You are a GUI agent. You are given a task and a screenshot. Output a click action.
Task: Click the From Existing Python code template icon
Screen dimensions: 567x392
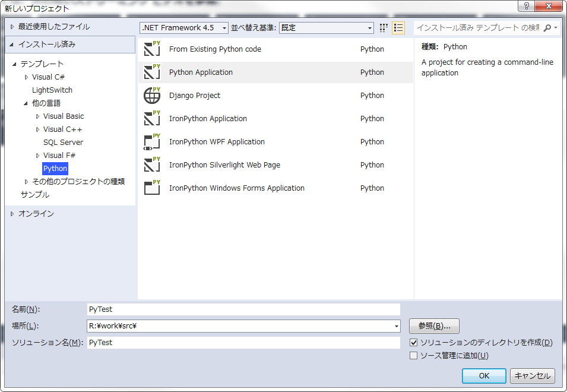pos(152,49)
